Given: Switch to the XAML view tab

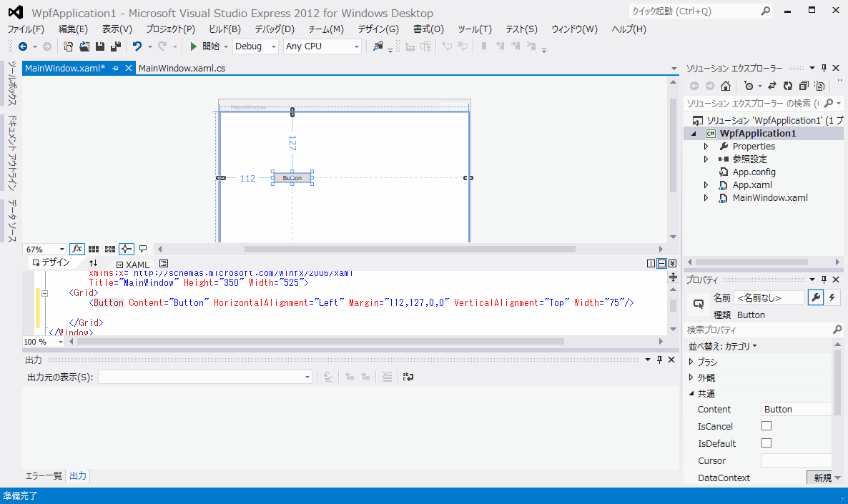Looking at the screenshot, I should pos(132,265).
